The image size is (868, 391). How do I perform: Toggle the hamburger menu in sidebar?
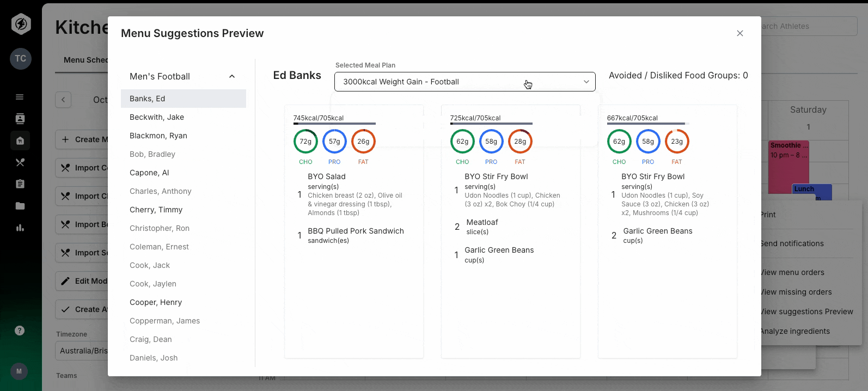click(x=20, y=97)
